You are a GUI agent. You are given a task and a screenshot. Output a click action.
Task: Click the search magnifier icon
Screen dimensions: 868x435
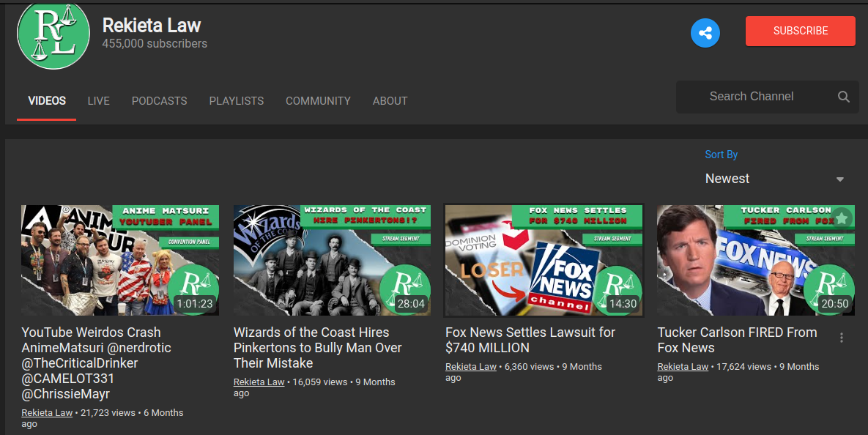(843, 97)
